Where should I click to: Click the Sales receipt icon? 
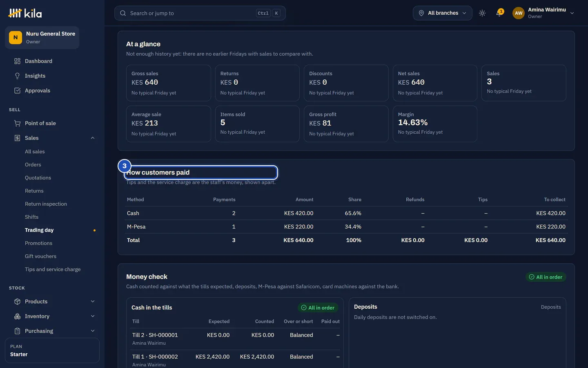17,138
